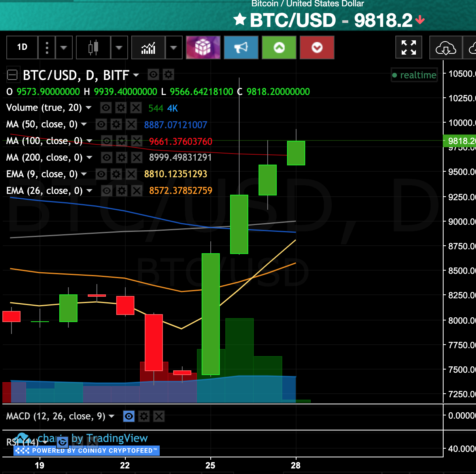Open the indicators chart icon
476x474 pixels.
click(149, 47)
